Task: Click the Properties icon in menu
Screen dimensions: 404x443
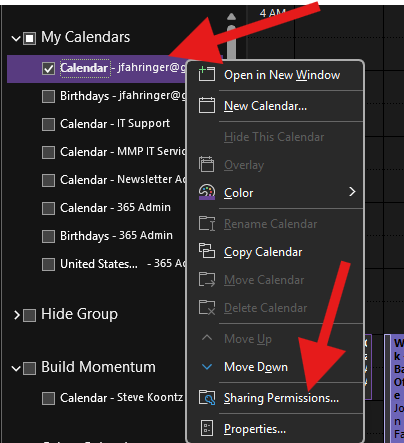Action: (207, 428)
